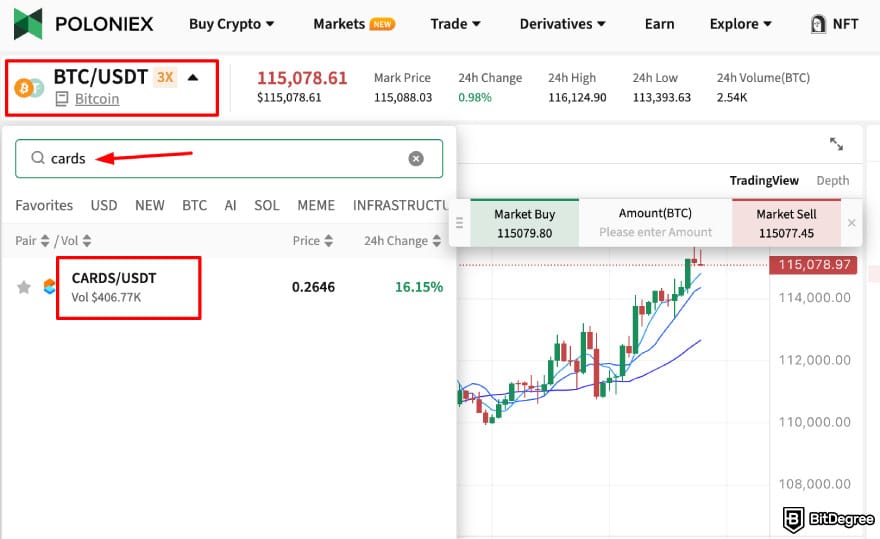Click the pair search input field

[229, 159]
